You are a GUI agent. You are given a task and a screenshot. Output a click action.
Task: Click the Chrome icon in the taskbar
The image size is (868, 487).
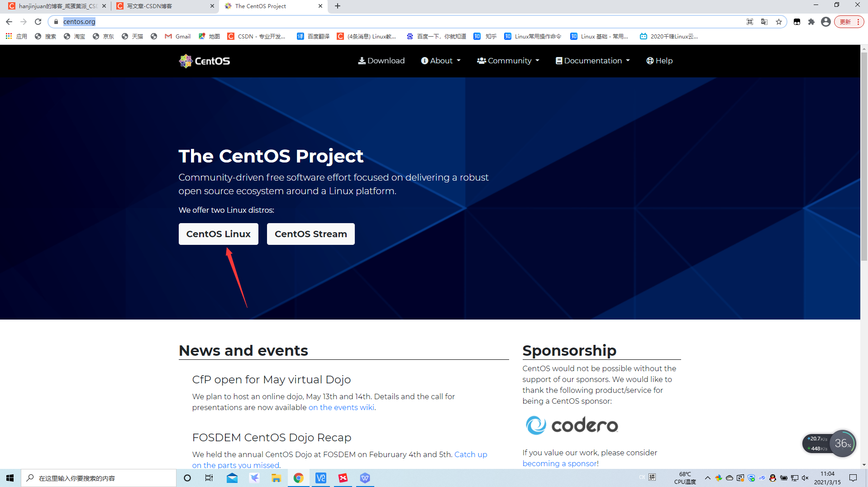pyautogui.click(x=298, y=478)
